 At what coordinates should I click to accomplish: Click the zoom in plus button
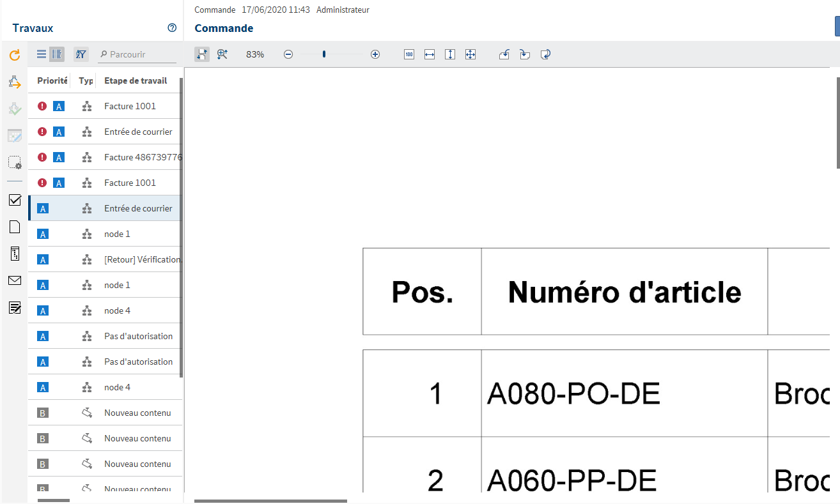[x=375, y=55]
